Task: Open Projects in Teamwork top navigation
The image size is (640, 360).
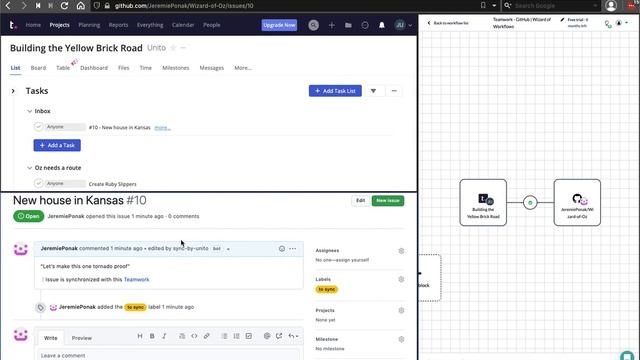Action: 60,25
